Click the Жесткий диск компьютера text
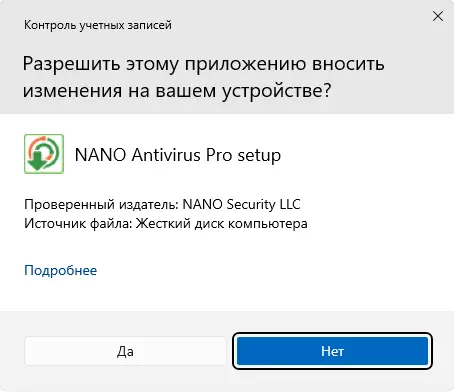 click(x=221, y=223)
